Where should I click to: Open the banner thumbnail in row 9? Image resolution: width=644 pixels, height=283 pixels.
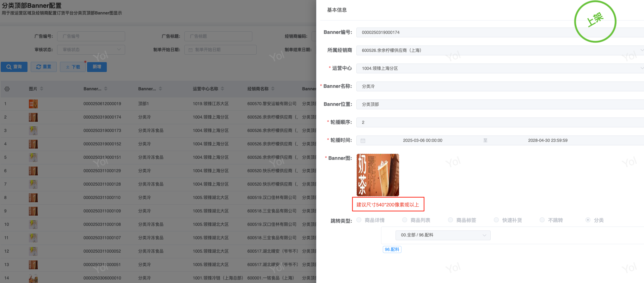[33, 211]
